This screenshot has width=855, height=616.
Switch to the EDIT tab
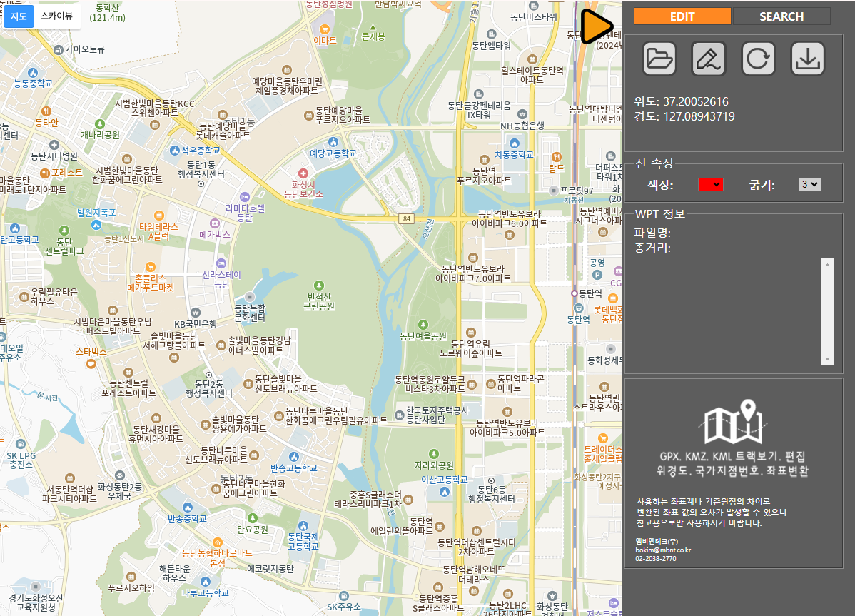point(682,16)
